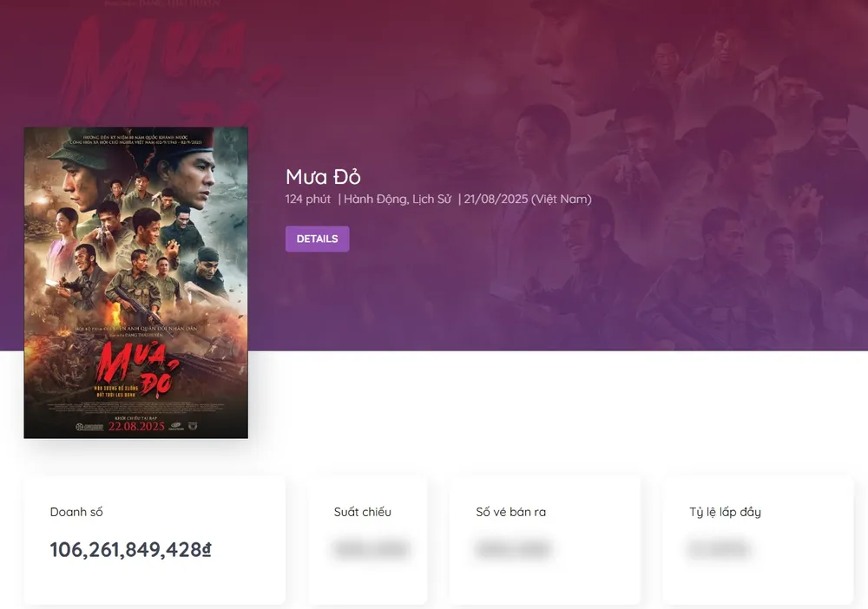Viewport: 868px width, 609px height.
Task: Click the 124 phút duration text
Action: click(x=308, y=200)
